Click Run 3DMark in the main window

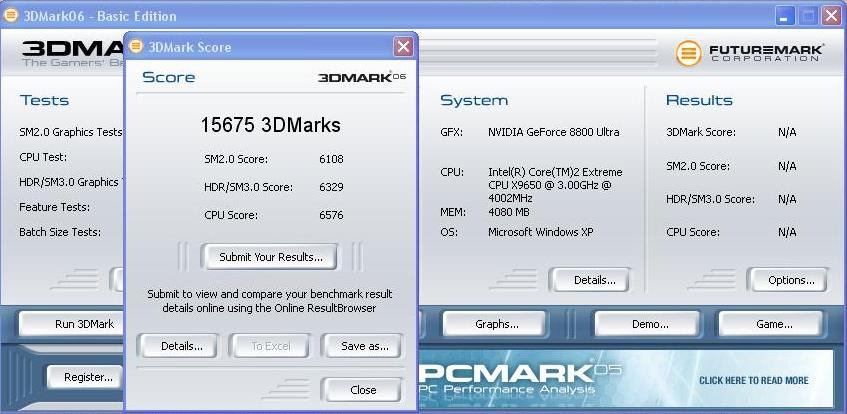pyautogui.click(x=73, y=324)
